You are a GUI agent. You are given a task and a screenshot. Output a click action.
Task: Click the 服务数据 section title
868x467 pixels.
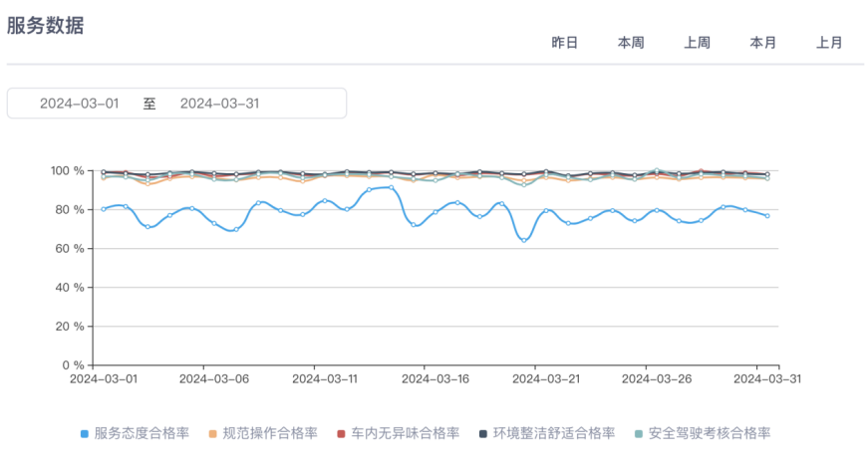point(45,26)
